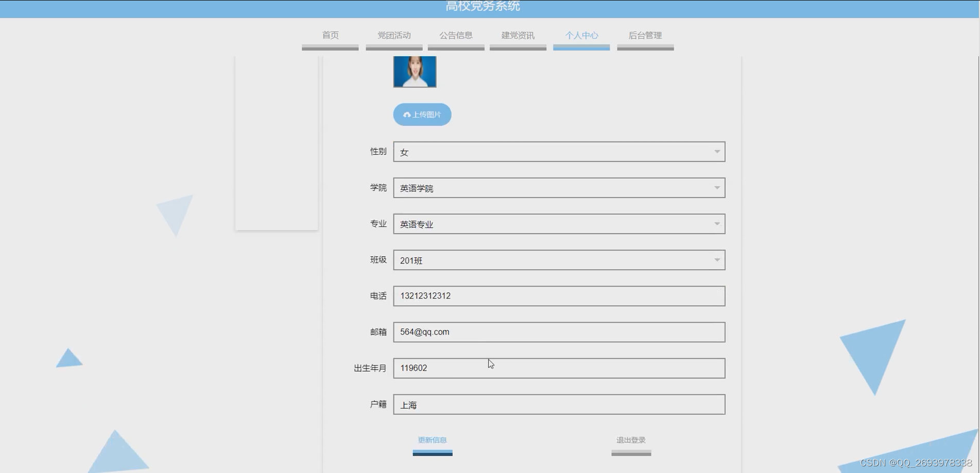
Task: Click the 电话 field label
Action: click(378, 296)
